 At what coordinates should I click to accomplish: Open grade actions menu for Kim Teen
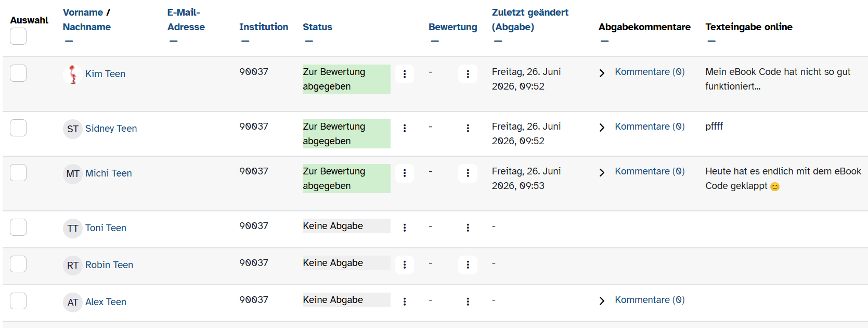(x=468, y=74)
